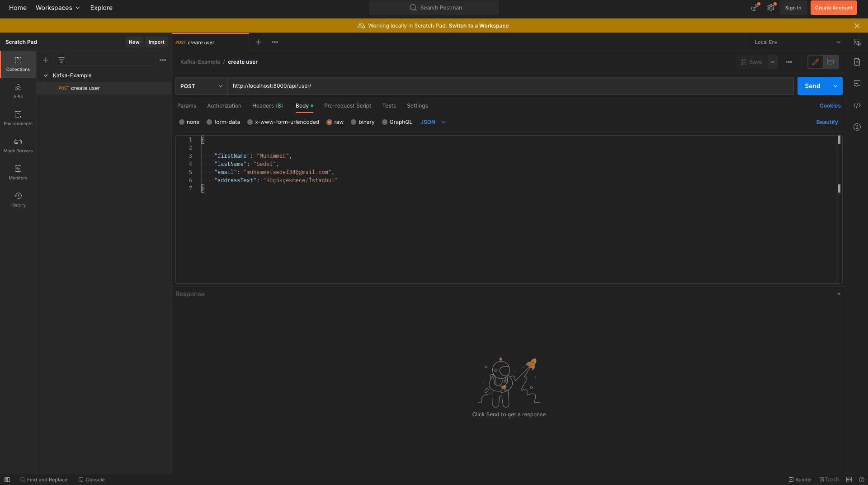The image size is (868, 485).
Task: Switch to the Params tab
Action: pos(187,106)
